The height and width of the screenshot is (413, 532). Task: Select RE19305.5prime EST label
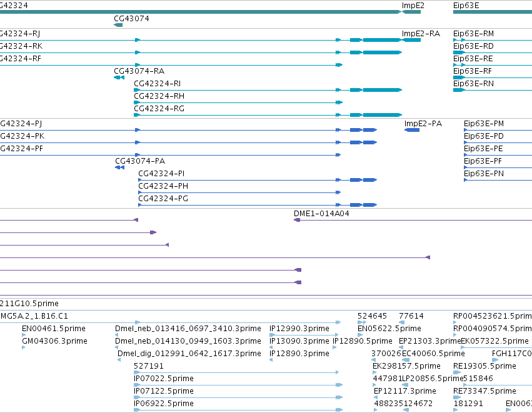coord(484,367)
